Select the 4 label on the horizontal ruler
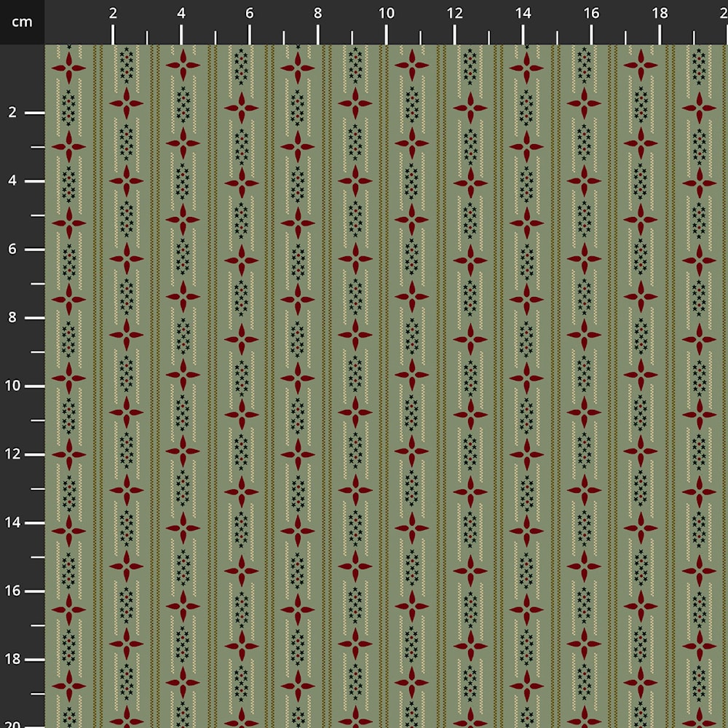The height and width of the screenshot is (728, 728). (181, 13)
